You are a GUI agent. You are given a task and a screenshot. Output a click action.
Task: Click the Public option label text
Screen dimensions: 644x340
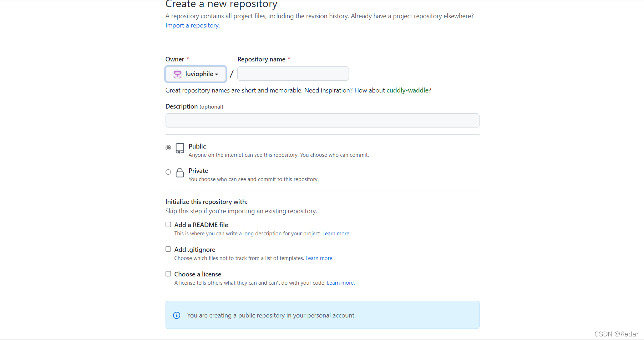(197, 146)
